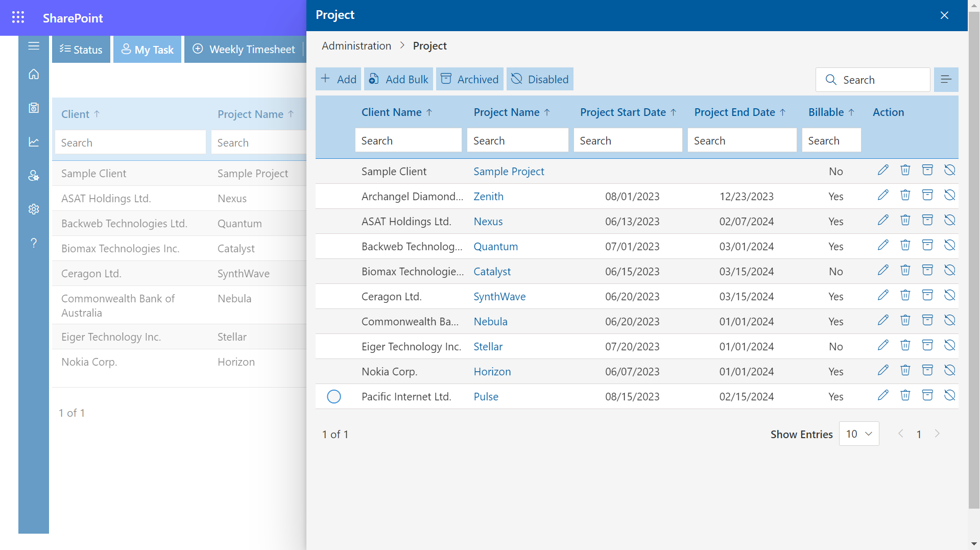
Task: Archive the Zenith project row
Action: point(927,195)
